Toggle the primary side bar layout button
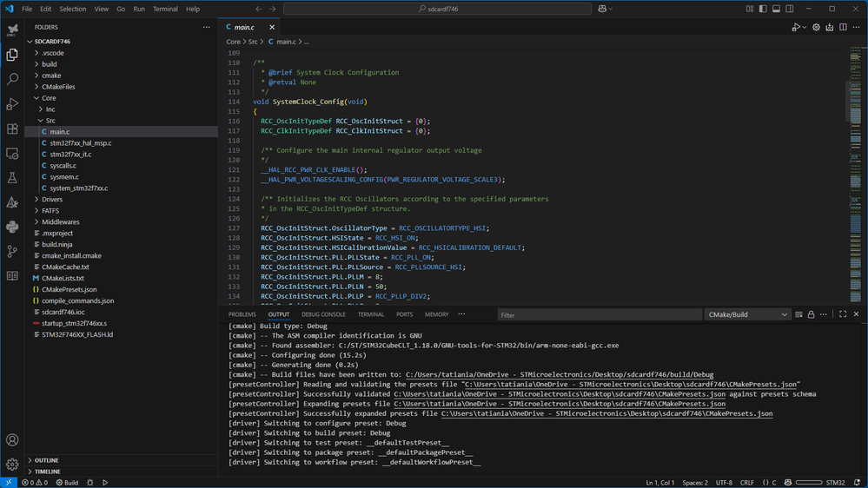Image resolution: width=868 pixels, height=488 pixels. [763, 9]
